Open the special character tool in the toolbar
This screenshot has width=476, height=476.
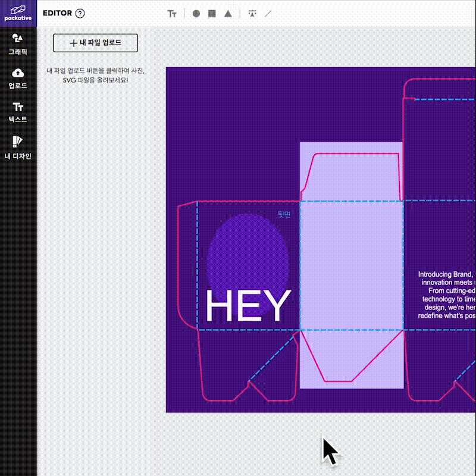point(252,13)
